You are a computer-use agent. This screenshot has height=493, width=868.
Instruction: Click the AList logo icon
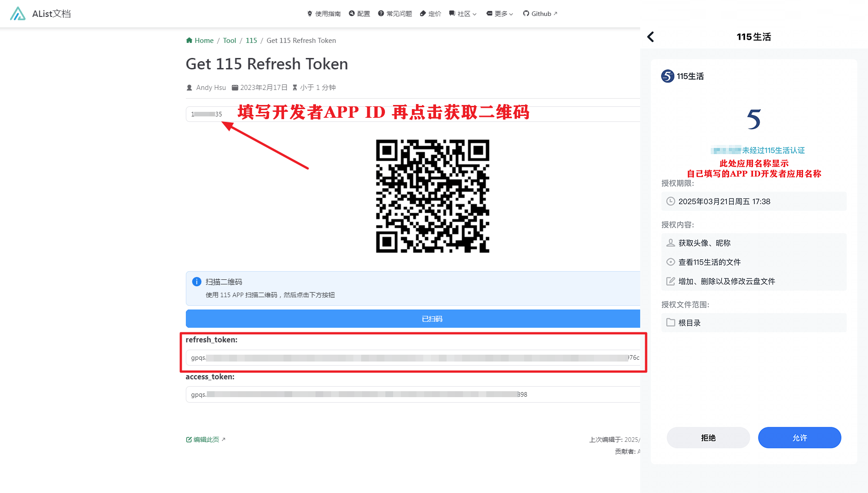pyautogui.click(x=18, y=14)
